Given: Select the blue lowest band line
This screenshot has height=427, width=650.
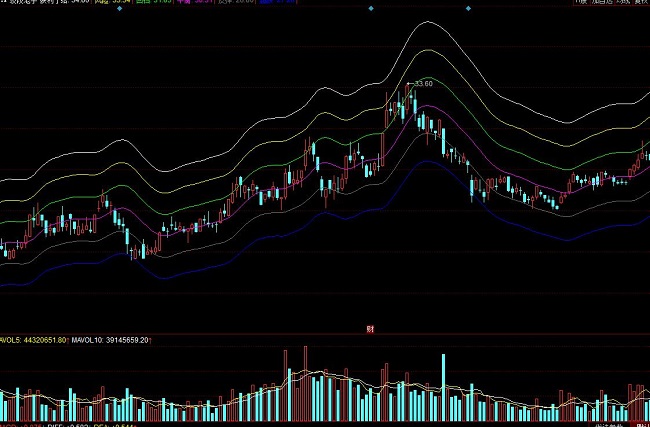Looking at the screenshot, I should coord(425,162).
